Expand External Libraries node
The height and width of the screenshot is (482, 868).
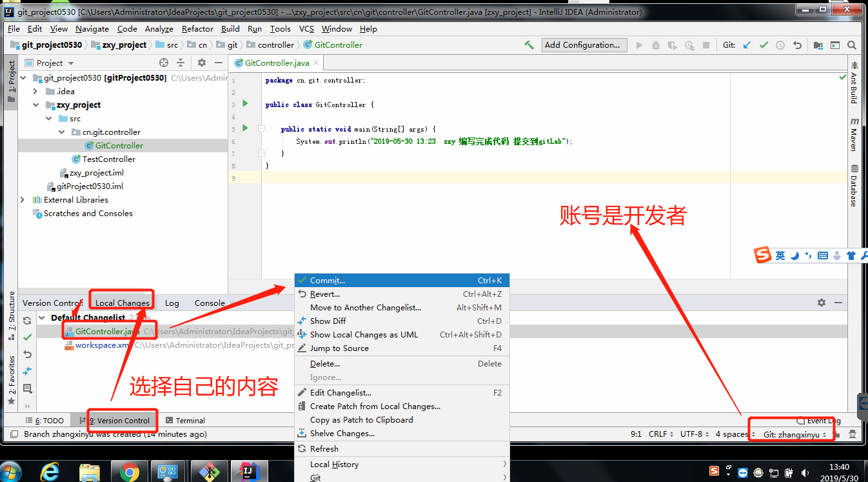(x=23, y=199)
